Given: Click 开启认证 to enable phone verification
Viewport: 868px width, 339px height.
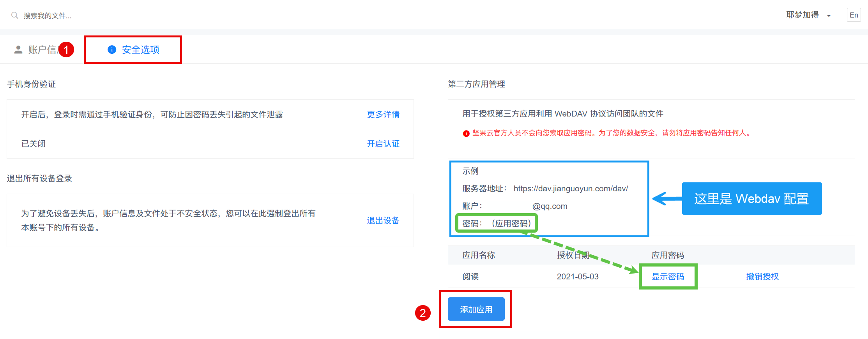Looking at the screenshot, I should tap(383, 144).
